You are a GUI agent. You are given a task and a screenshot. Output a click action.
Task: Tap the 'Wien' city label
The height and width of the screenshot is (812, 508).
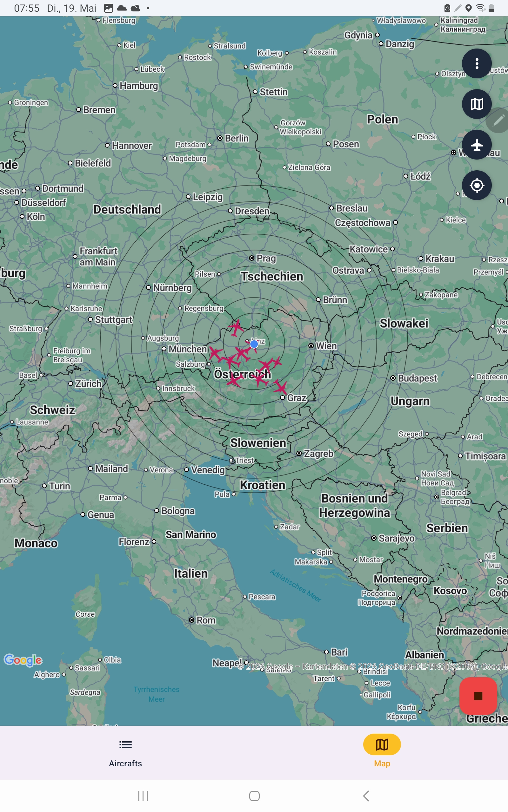tap(326, 346)
